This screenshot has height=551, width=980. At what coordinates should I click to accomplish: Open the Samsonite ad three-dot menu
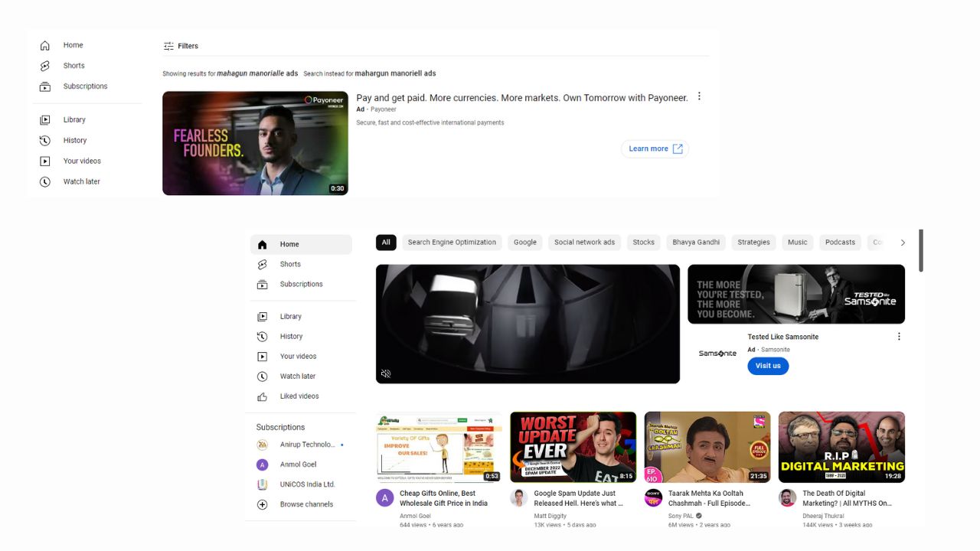pos(899,336)
